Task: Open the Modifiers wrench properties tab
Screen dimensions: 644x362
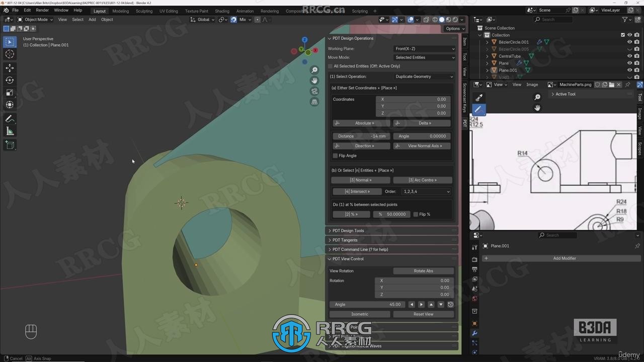Action: [x=474, y=333]
